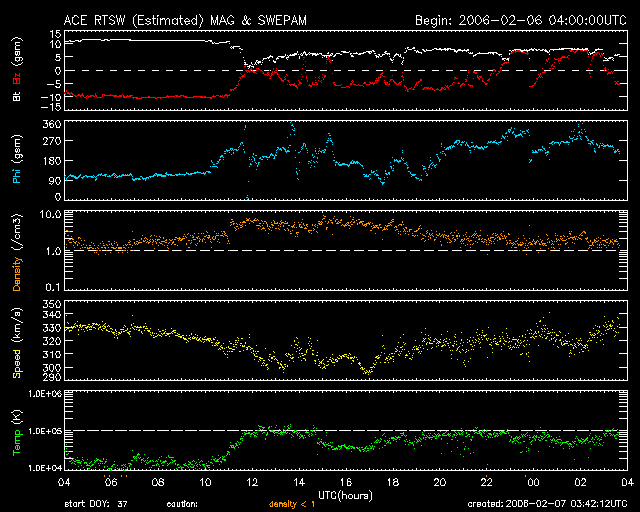
Task: Click the 'Begin: 2006-02-06 04:00:00UTC' text
Action: click(x=521, y=20)
